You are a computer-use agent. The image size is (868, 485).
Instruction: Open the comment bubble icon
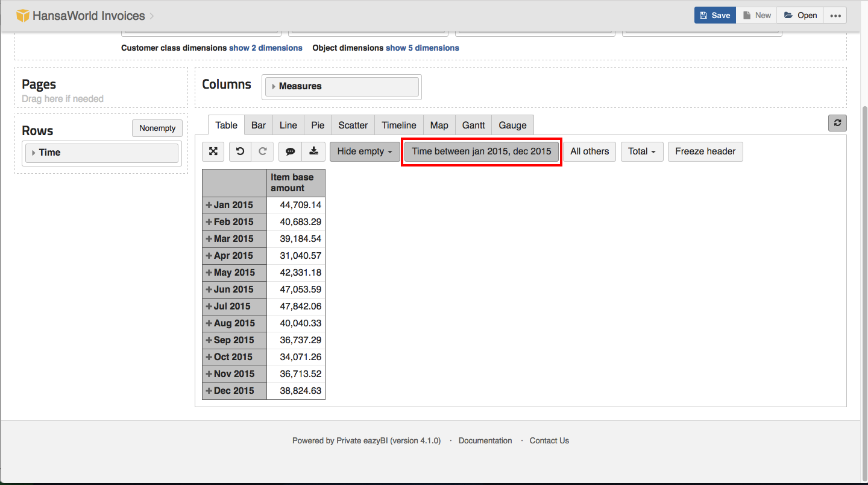click(x=290, y=151)
